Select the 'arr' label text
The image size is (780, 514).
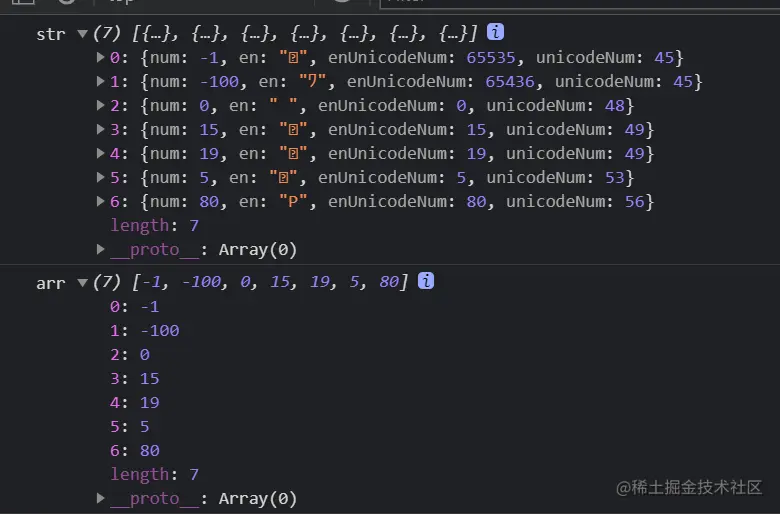coord(51,283)
